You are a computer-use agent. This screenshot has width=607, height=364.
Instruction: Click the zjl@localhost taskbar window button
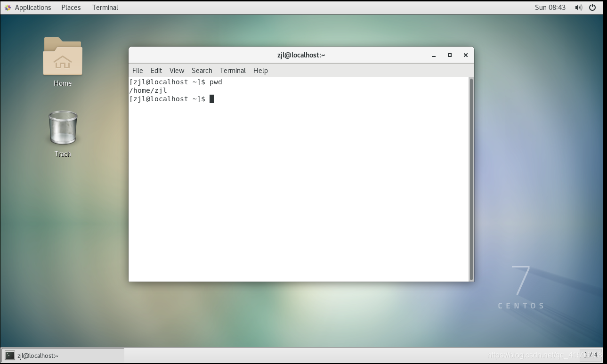63,356
